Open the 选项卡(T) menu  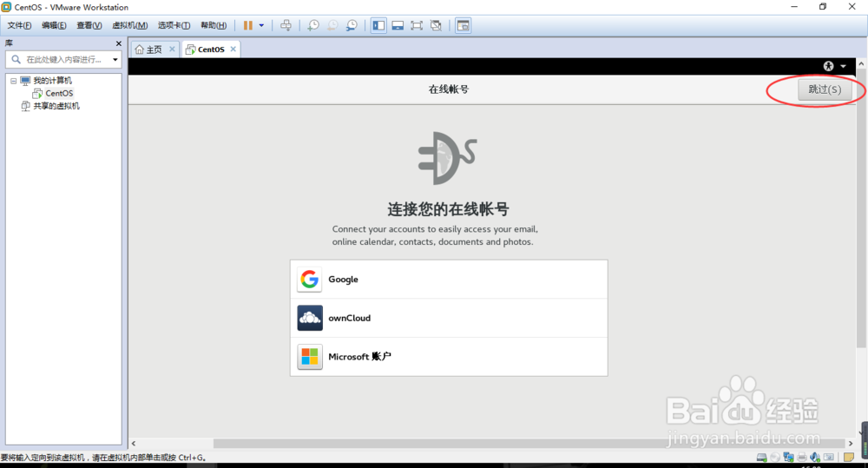pos(174,25)
